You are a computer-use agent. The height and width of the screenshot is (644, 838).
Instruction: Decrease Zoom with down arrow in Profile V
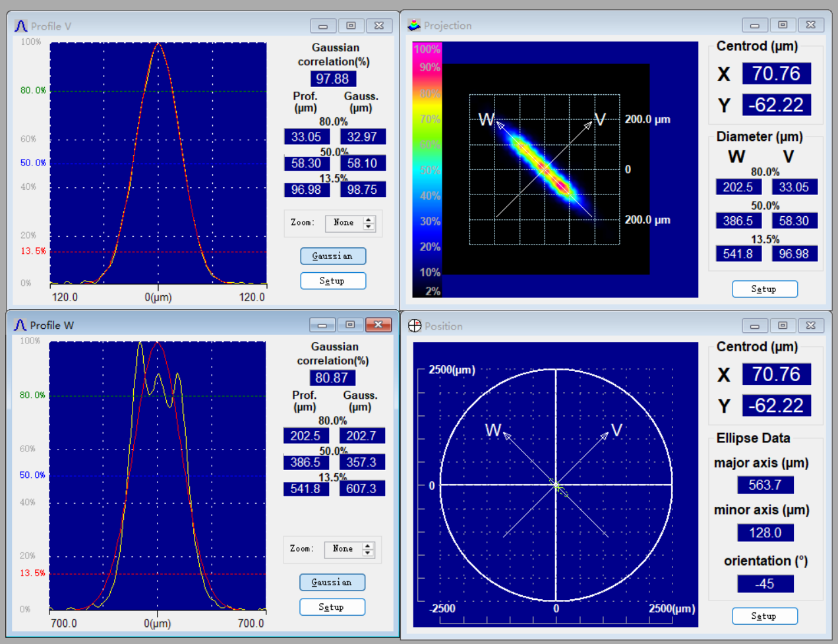tap(369, 227)
